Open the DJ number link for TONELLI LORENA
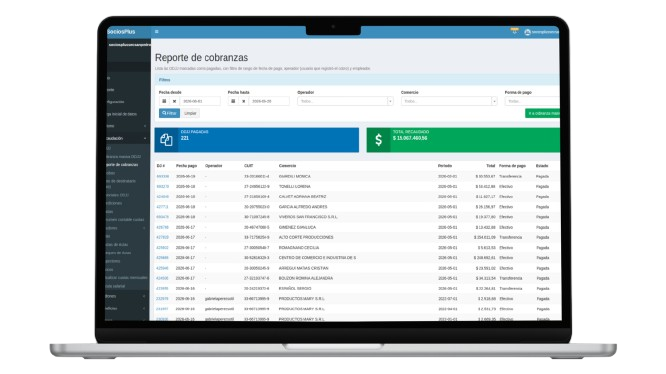This screenshot has width=666, height=374. point(163,186)
